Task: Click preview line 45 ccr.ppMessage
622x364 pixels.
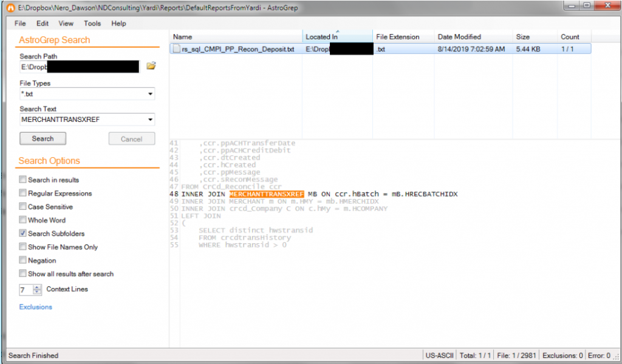Action: 229,172
